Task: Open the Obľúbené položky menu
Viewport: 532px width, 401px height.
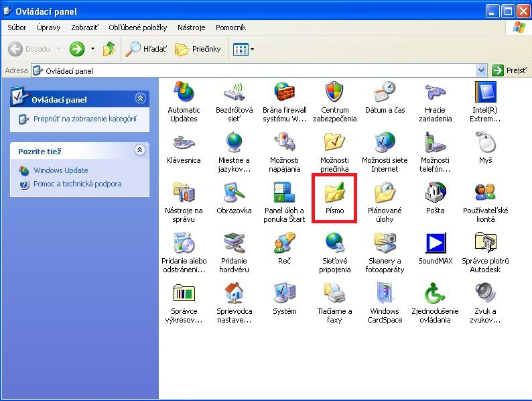Action: point(138,27)
